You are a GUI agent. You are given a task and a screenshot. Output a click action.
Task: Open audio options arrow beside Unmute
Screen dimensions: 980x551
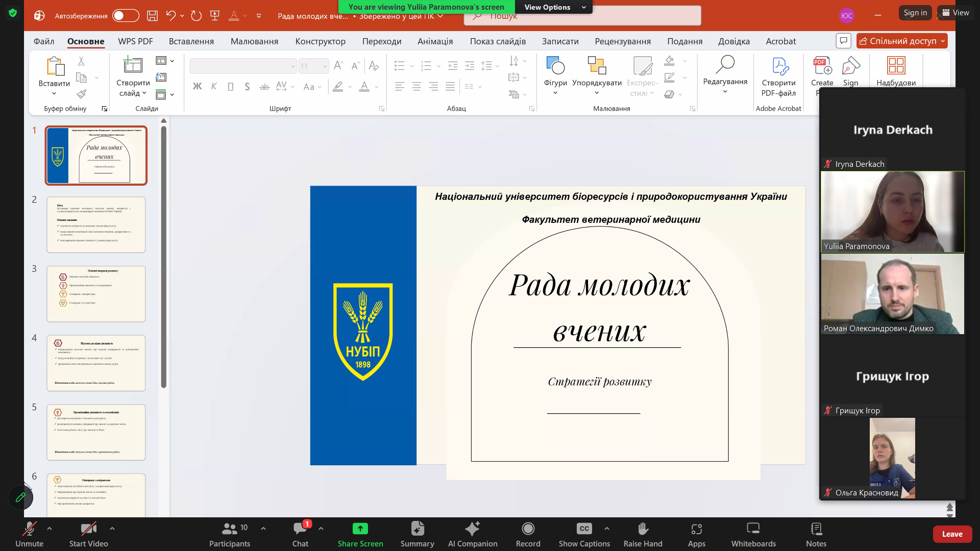[x=50, y=529]
